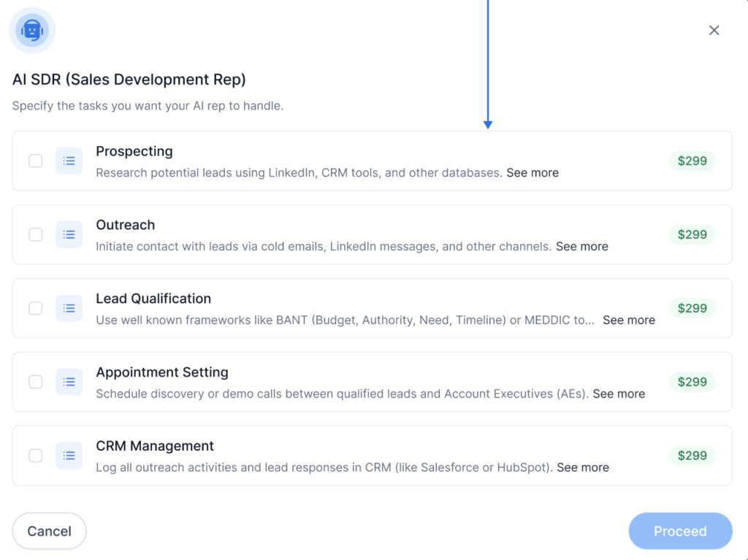Open See more on CRM Management
The height and width of the screenshot is (560, 748).
[x=583, y=467]
